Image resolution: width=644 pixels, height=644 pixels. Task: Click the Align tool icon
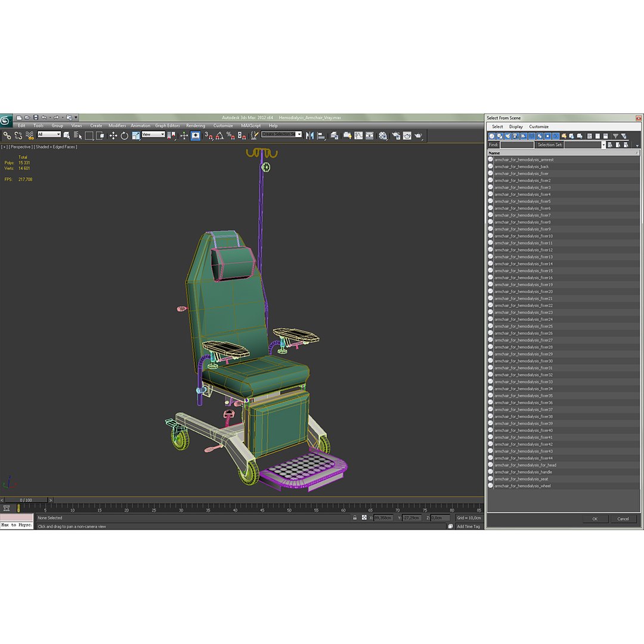[x=321, y=135]
